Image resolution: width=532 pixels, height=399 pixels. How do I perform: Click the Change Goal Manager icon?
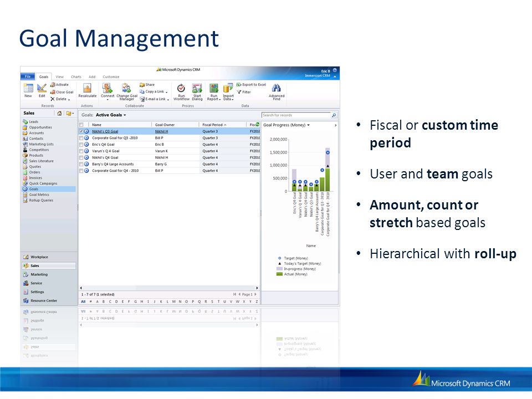tap(126, 88)
